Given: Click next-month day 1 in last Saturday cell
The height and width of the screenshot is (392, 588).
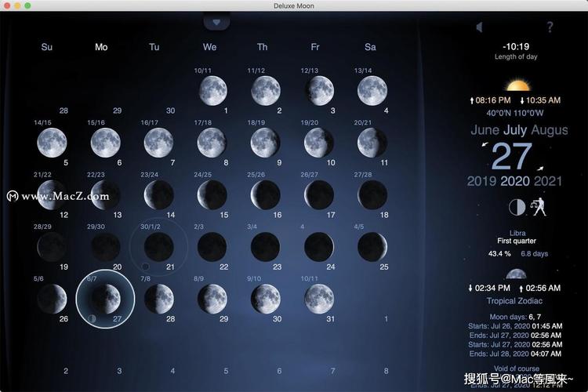Looking at the screenshot, I should point(386,319).
